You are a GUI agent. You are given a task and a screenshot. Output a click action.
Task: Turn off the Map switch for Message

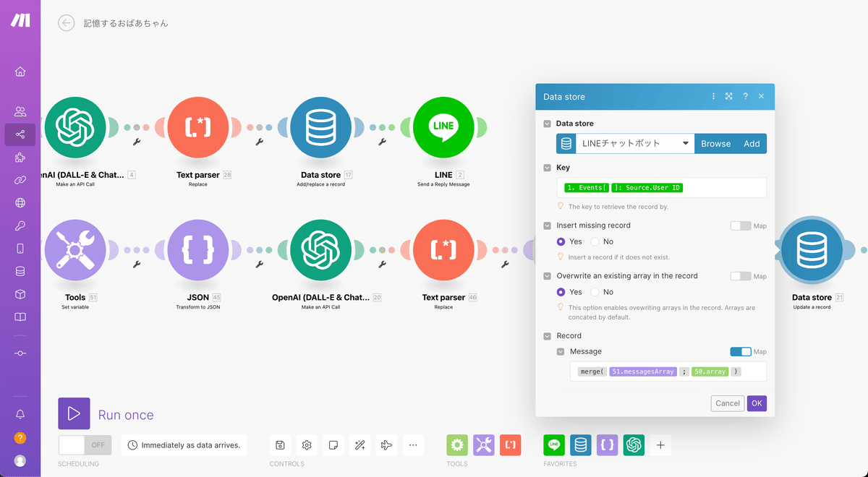741,352
